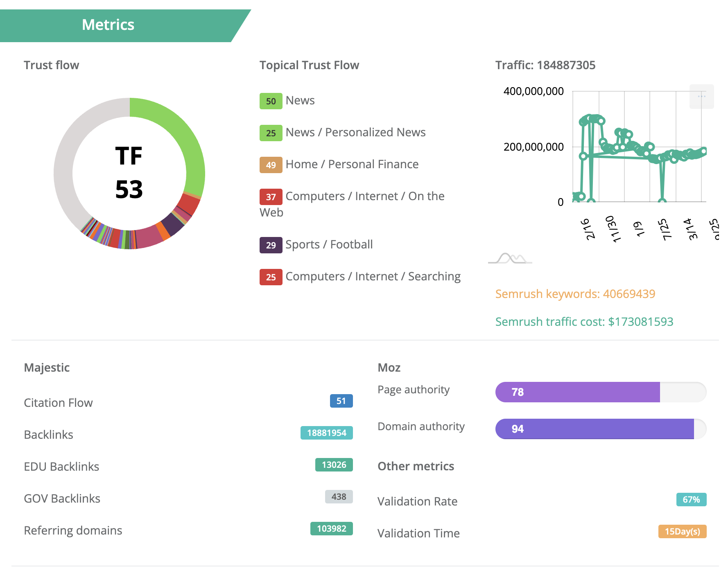Click the green 50 News score badge

pyautogui.click(x=271, y=101)
